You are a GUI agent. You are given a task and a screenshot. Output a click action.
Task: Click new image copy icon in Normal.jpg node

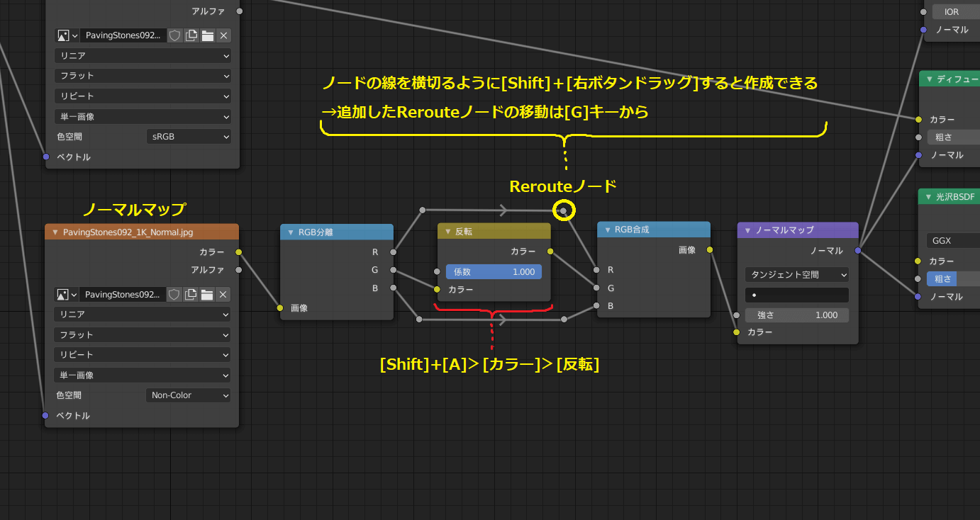pos(191,295)
